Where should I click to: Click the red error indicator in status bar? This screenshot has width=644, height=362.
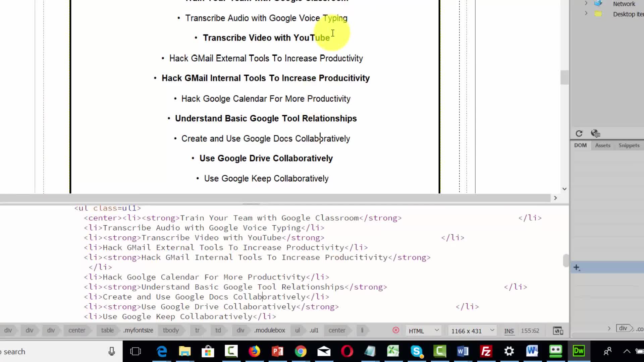[396, 330]
